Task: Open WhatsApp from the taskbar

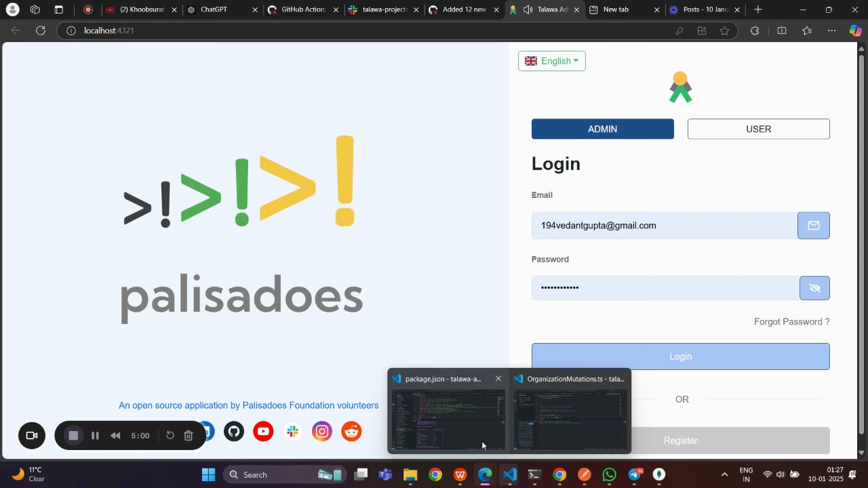Action: click(x=609, y=474)
